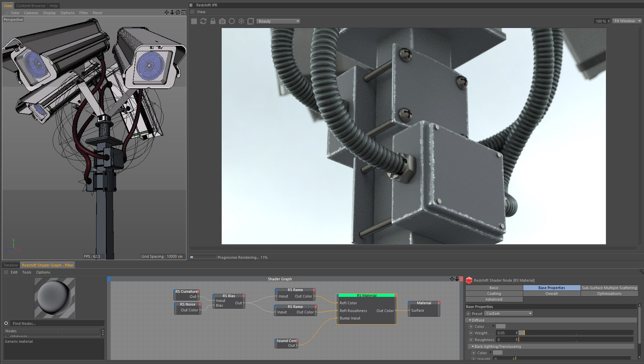The image size is (644, 364).
Task: Click the Back-lighting Color swatch
Action: [498, 353]
